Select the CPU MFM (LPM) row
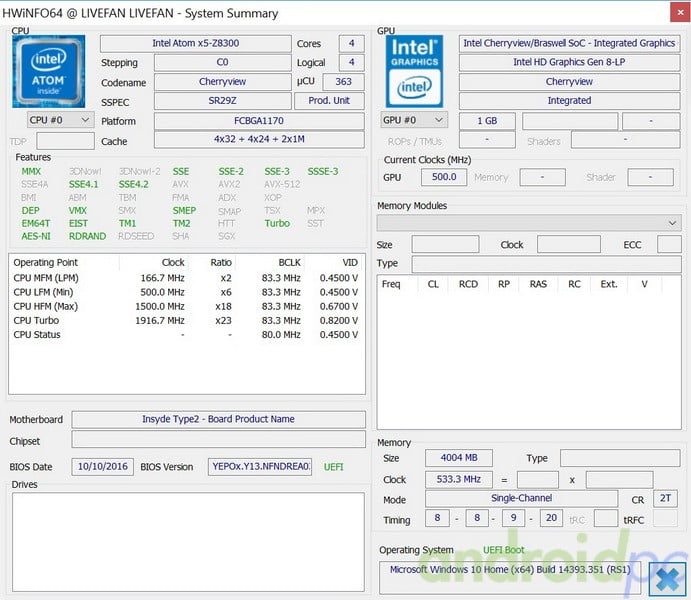The height and width of the screenshot is (600, 691). (x=186, y=278)
